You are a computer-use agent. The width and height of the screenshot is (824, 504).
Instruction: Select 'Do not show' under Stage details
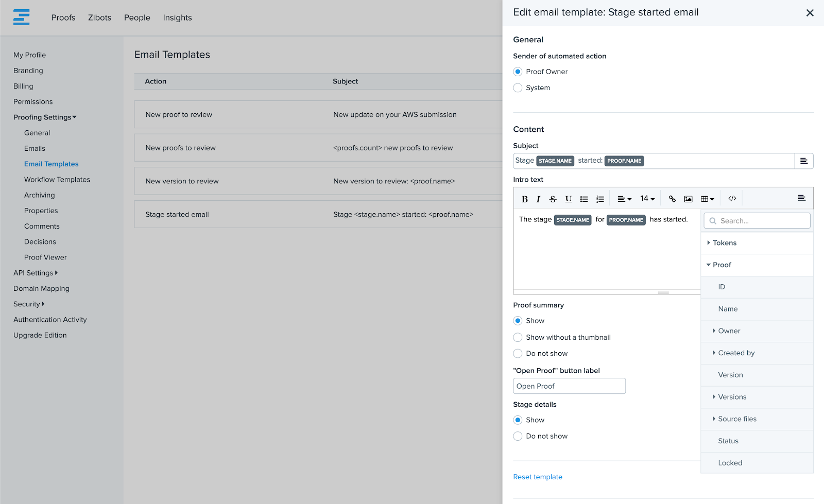(x=518, y=437)
